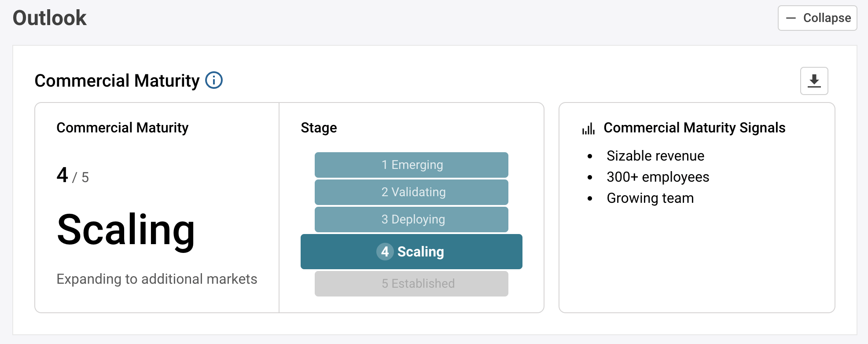Click the circled 4 badge
The image size is (868, 344).
click(385, 252)
